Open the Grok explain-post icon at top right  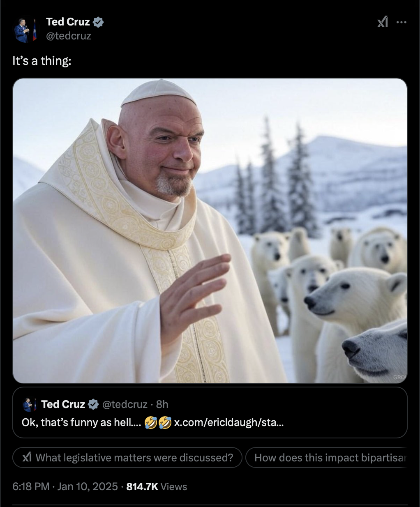[383, 22]
